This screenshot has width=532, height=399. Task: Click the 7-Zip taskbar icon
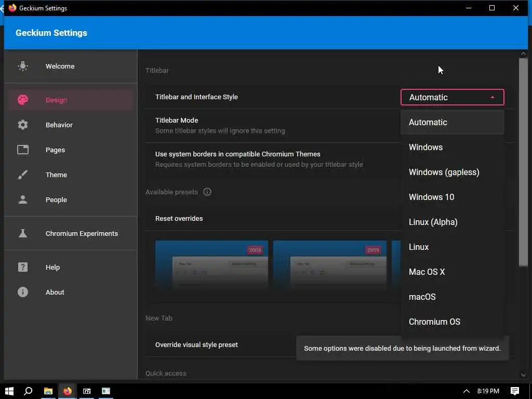[87, 391]
